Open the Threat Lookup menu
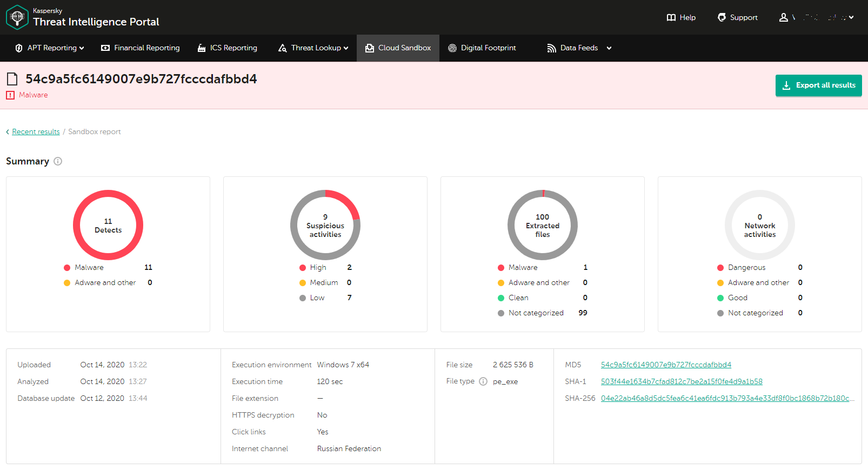The width and height of the screenshot is (868, 469). (313, 48)
